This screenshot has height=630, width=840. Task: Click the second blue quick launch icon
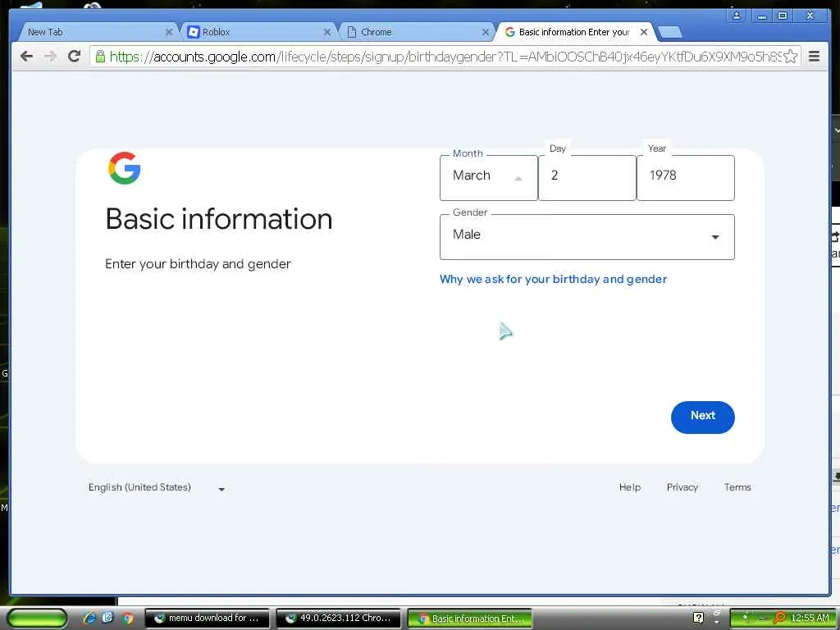click(107, 618)
